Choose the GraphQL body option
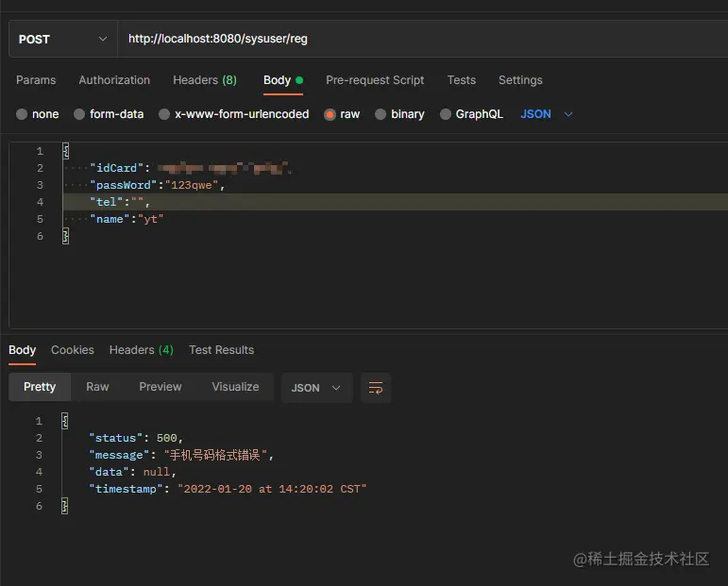The width and height of the screenshot is (728, 586). 471,114
